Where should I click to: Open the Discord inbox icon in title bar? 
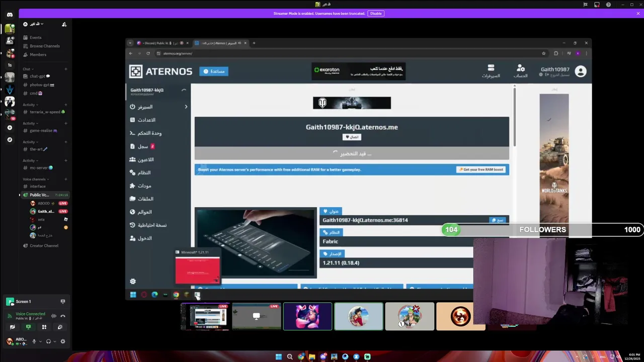click(597, 5)
